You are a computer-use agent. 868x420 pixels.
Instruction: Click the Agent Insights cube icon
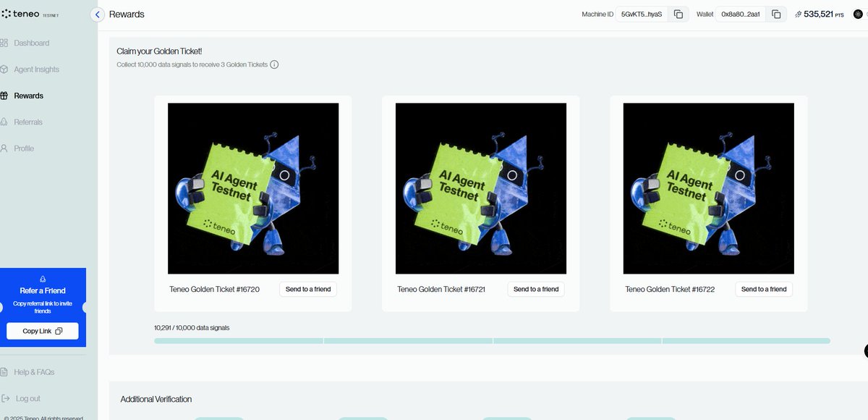tap(4, 70)
